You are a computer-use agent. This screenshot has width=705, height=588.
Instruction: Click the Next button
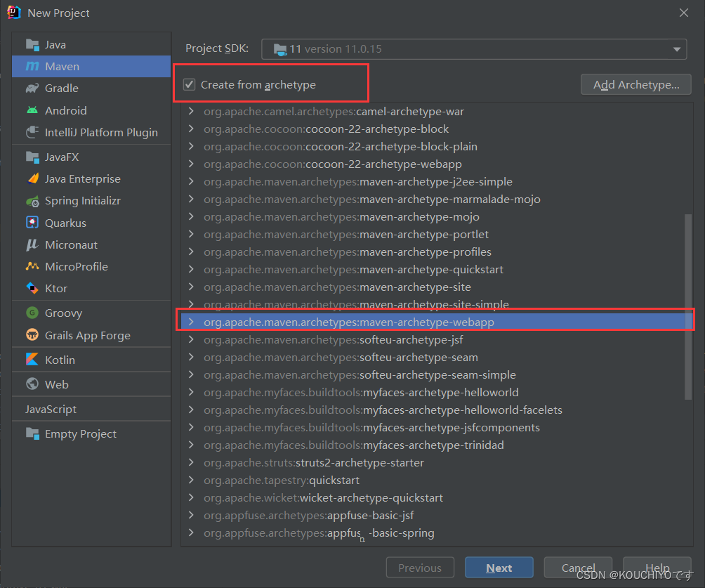(499, 568)
